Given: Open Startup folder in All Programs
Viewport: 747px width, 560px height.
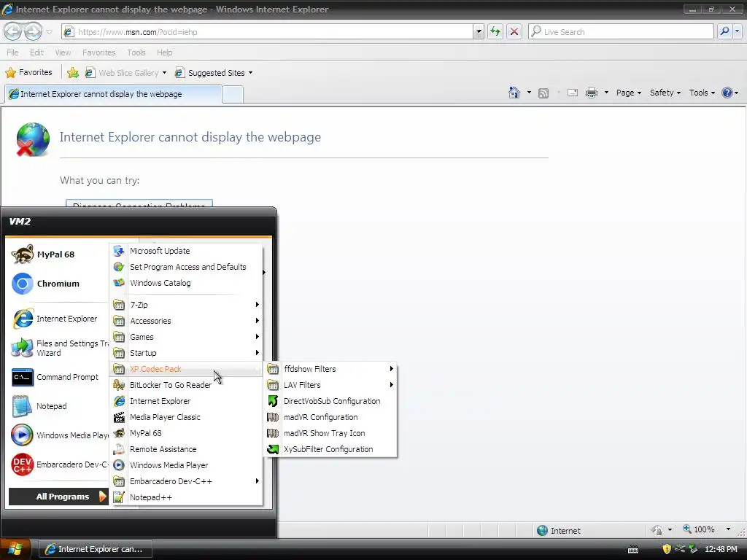Looking at the screenshot, I should click(186, 353).
